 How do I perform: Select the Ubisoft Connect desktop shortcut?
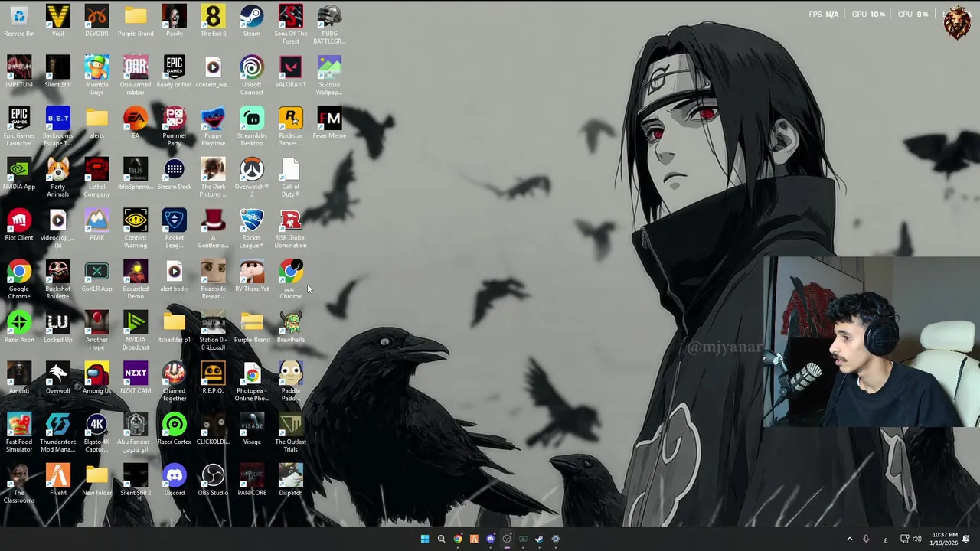(251, 75)
